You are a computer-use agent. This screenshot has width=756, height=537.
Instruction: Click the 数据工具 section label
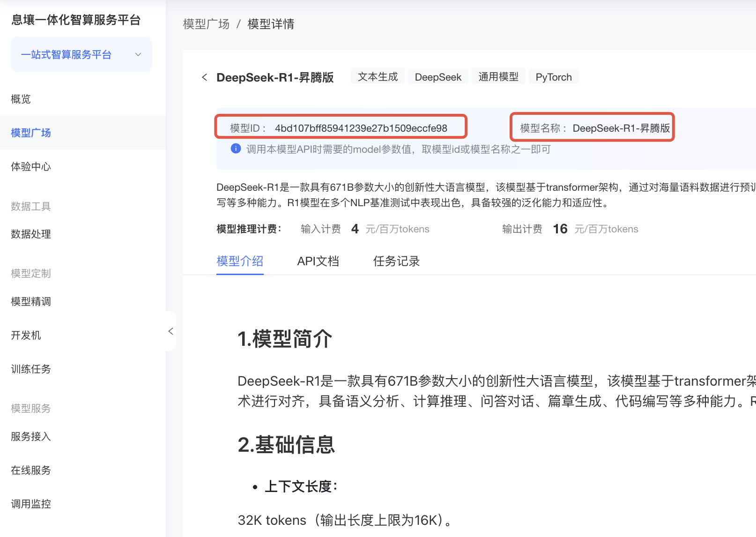click(x=31, y=206)
